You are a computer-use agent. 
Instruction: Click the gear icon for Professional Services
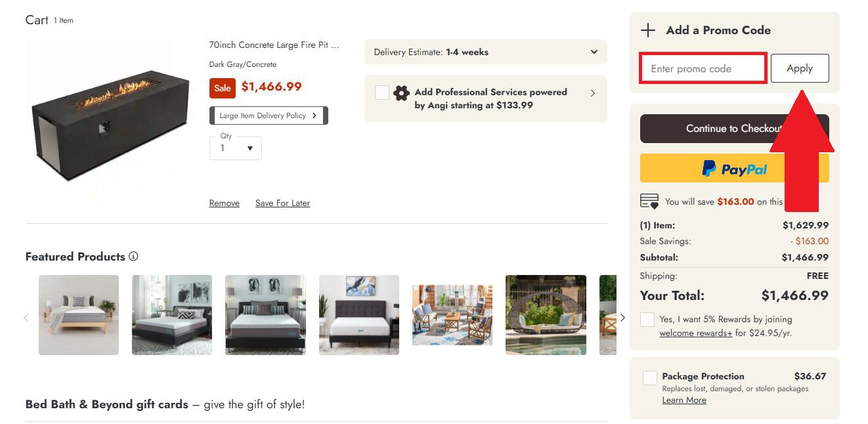(x=401, y=93)
